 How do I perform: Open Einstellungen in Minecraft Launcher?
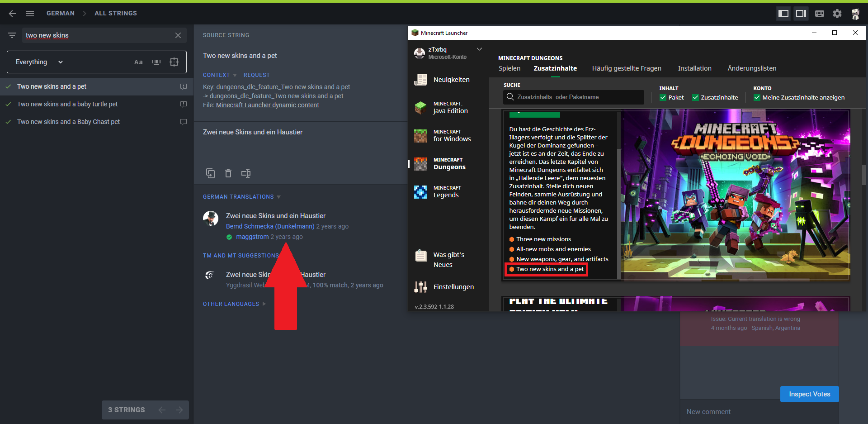[x=448, y=287]
